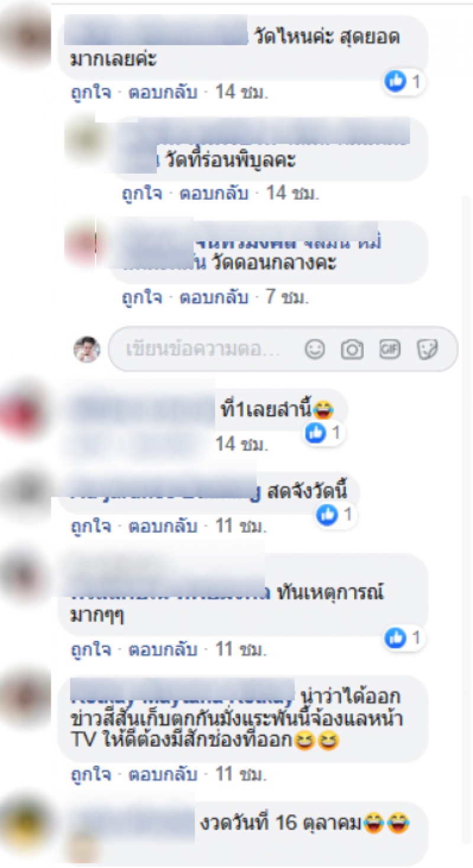Click your profile thumbnail beside the reply box

tap(87, 349)
